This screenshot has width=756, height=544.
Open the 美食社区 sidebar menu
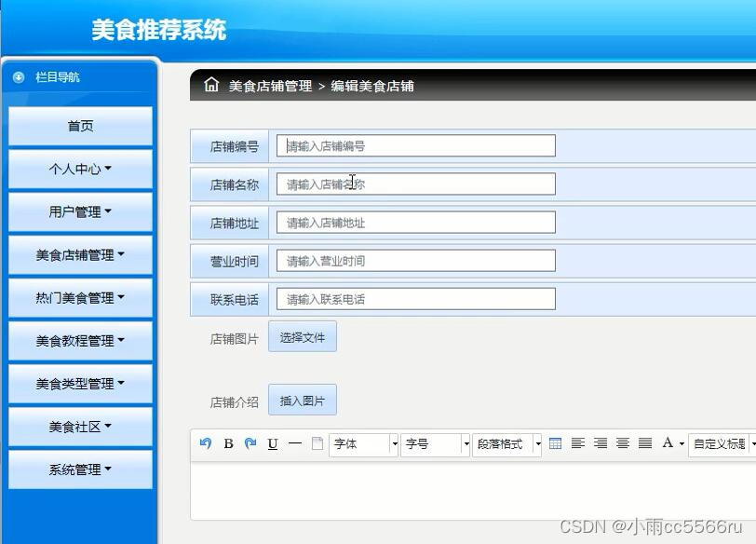(x=80, y=427)
